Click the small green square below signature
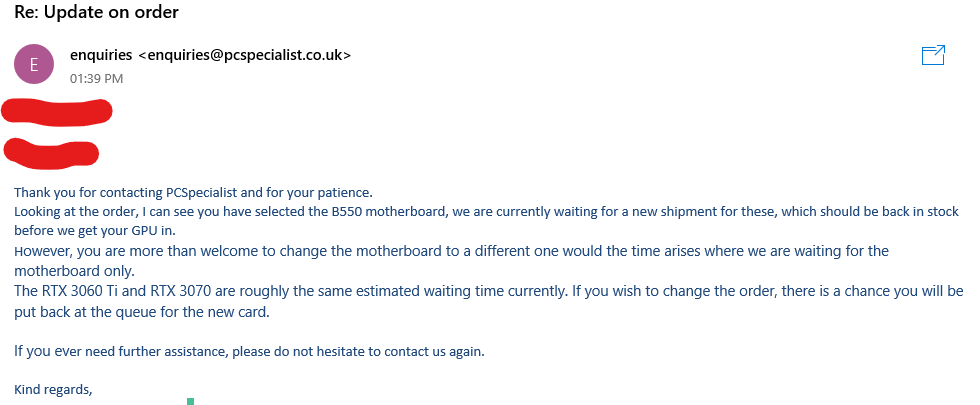This screenshot has height=405, width=980. (x=191, y=401)
